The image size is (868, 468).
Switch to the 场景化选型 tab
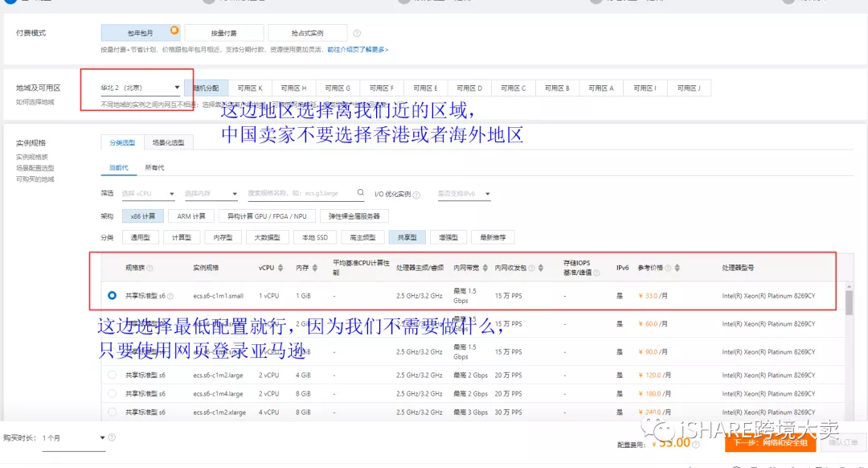point(170,142)
